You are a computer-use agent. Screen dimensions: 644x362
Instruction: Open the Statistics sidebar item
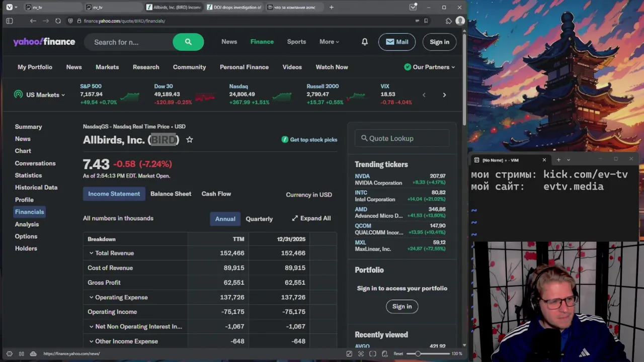pyautogui.click(x=28, y=175)
